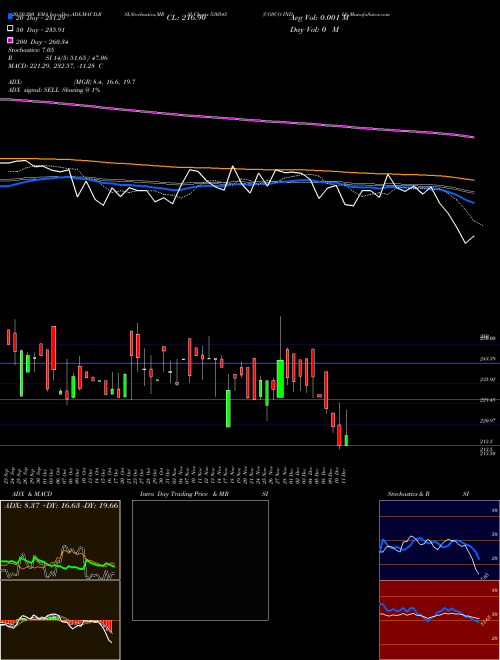Click the ADX (MGR) 8.4, 16.6, 19.7 line
500x660 pixels.
point(72,82)
